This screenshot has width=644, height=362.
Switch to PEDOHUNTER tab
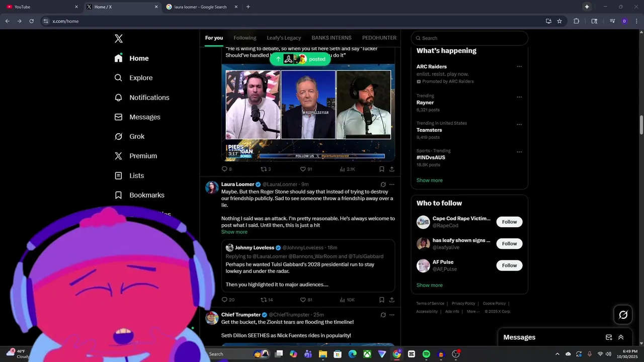pos(379,38)
